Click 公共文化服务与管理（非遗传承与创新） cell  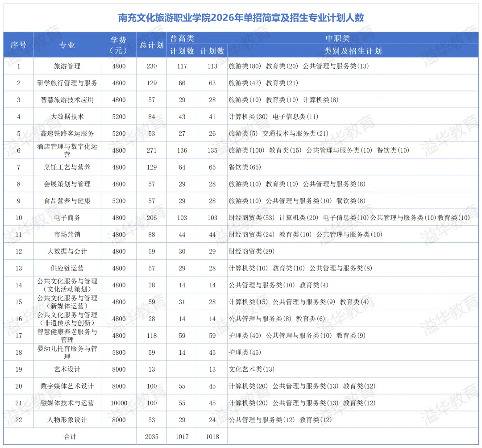pos(67,319)
